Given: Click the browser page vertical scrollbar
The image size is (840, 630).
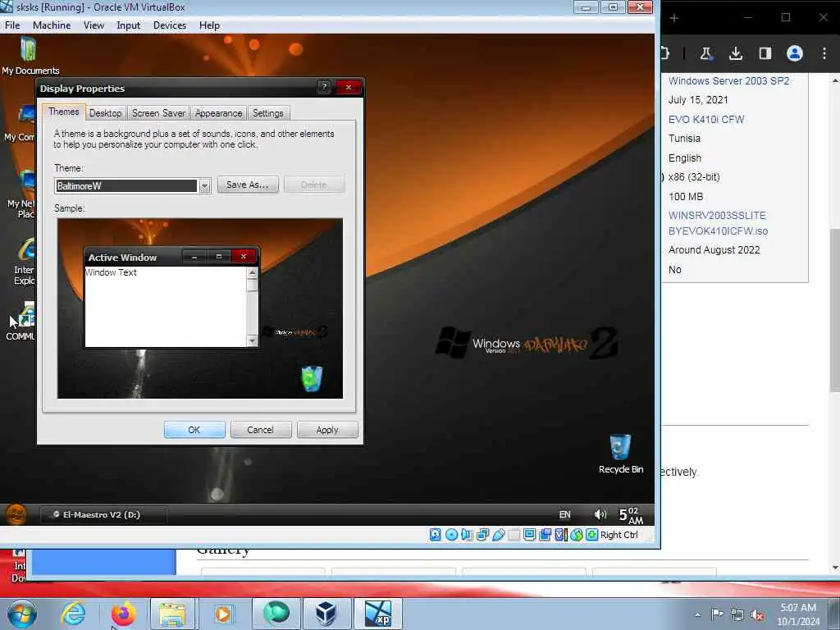Looking at the screenshot, I should tap(834, 309).
